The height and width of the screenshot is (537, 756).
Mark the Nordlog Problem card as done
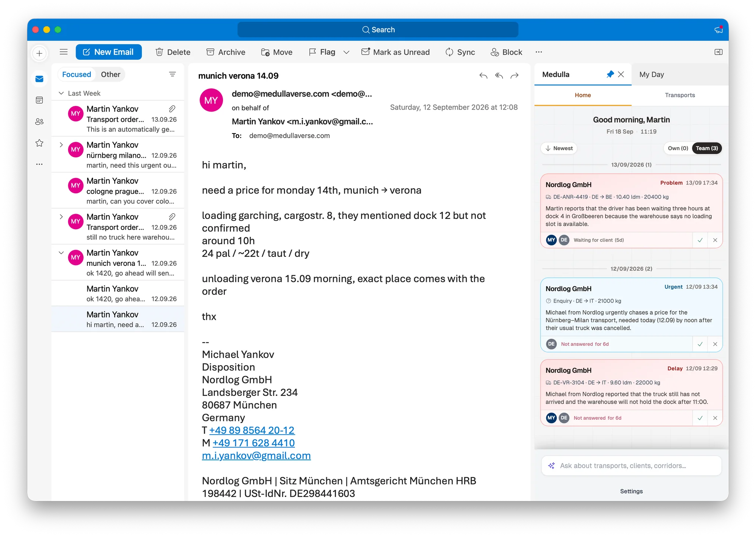pos(700,240)
